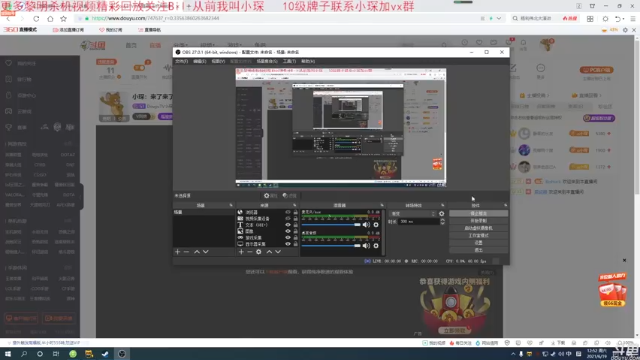Open scene transition type dropdown
This screenshot has height=360, width=640.
[413, 213]
